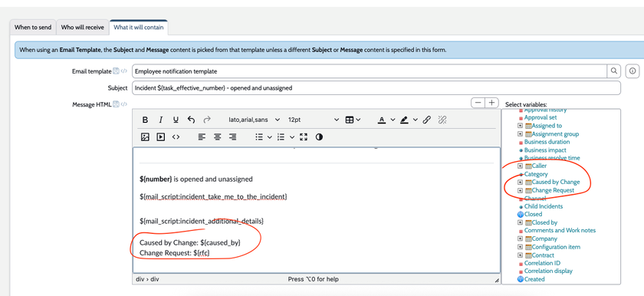644x296 pixels.
Task: Apply the text color button
Action: [382, 120]
